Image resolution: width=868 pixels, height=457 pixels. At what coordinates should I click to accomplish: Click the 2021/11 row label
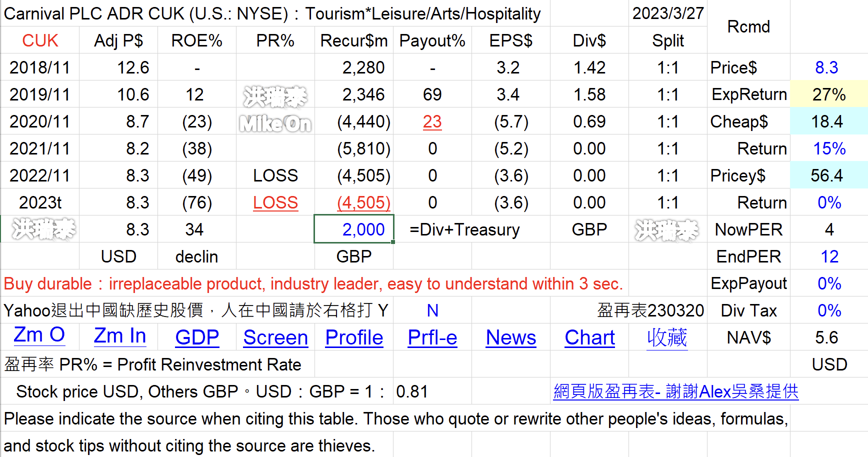tap(40, 148)
